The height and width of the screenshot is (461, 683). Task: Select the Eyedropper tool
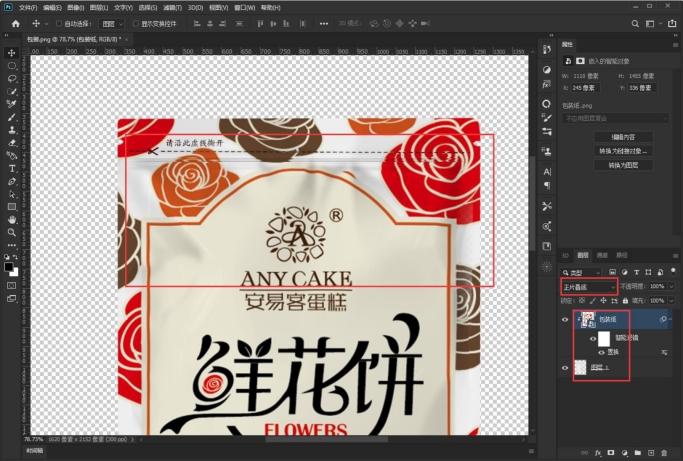tap(12, 104)
